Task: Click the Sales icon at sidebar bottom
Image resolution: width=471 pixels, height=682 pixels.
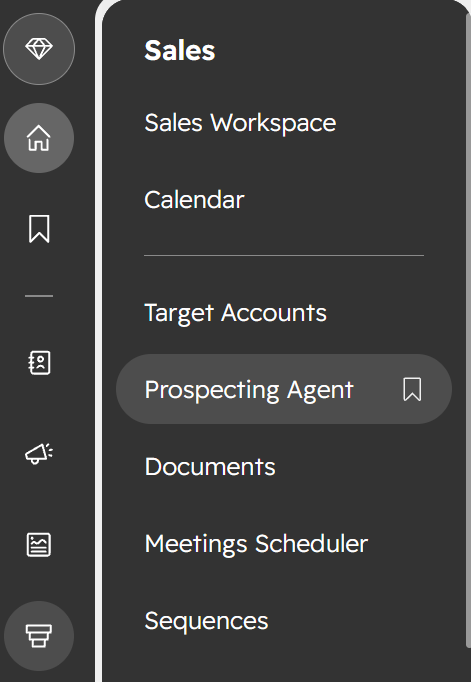Action: tap(39, 636)
